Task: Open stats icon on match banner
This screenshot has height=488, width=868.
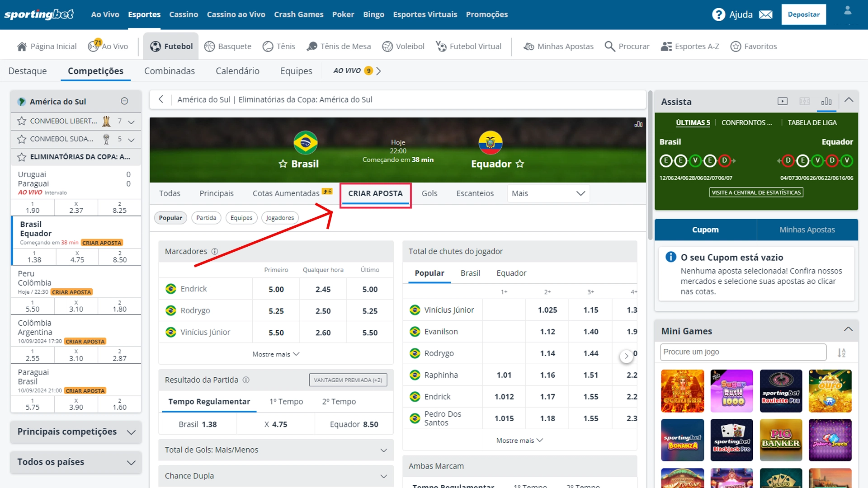Action: click(x=638, y=124)
